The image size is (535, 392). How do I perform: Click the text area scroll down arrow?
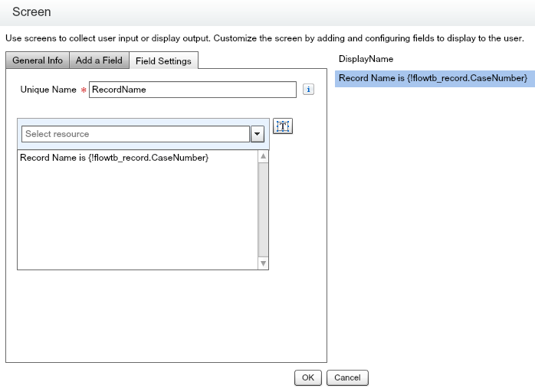pos(264,263)
